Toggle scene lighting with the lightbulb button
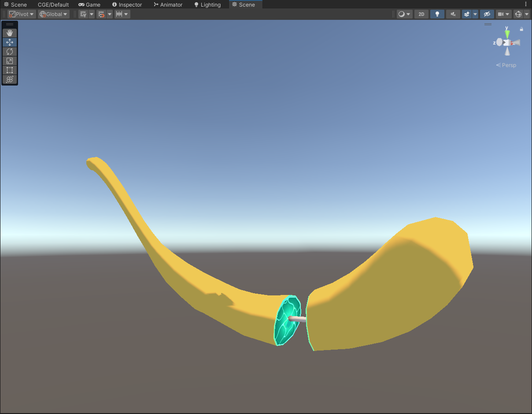 [x=437, y=14]
